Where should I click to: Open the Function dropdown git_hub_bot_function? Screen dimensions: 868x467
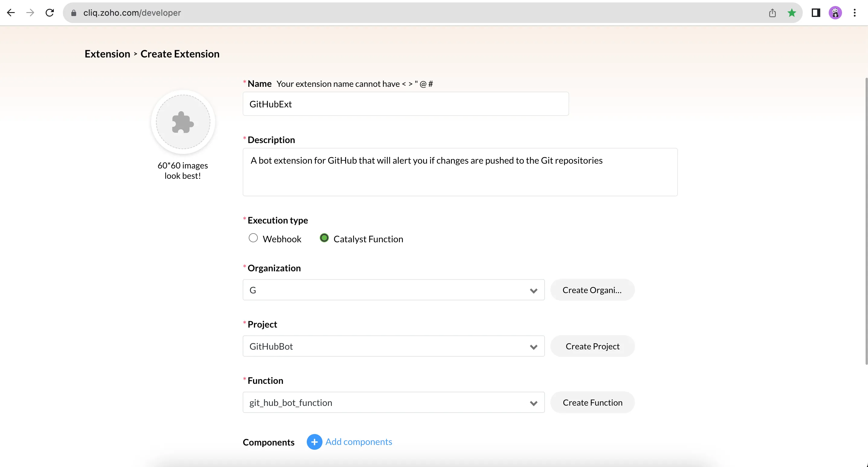coord(393,403)
